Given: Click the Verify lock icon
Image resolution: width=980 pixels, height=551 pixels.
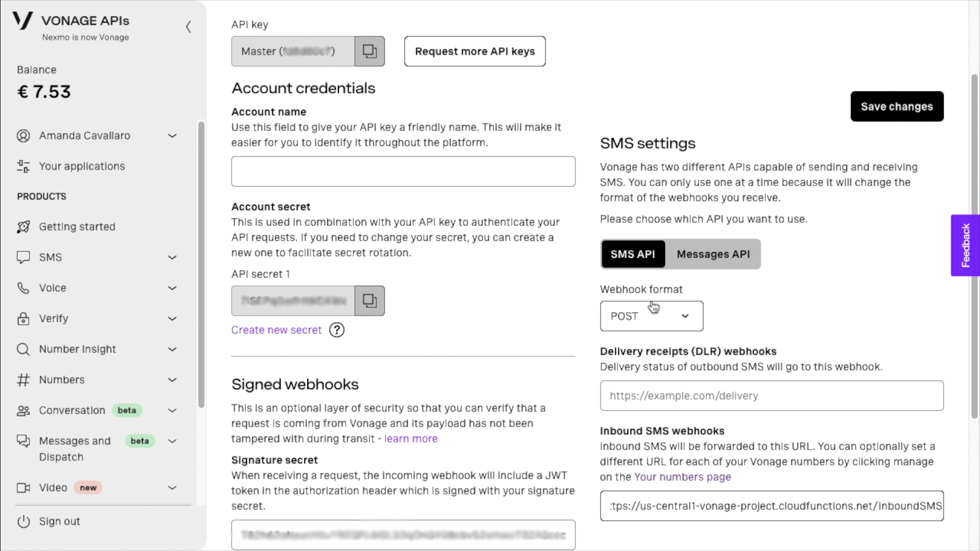Looking at the screenshot, I should tap(23, 318).
